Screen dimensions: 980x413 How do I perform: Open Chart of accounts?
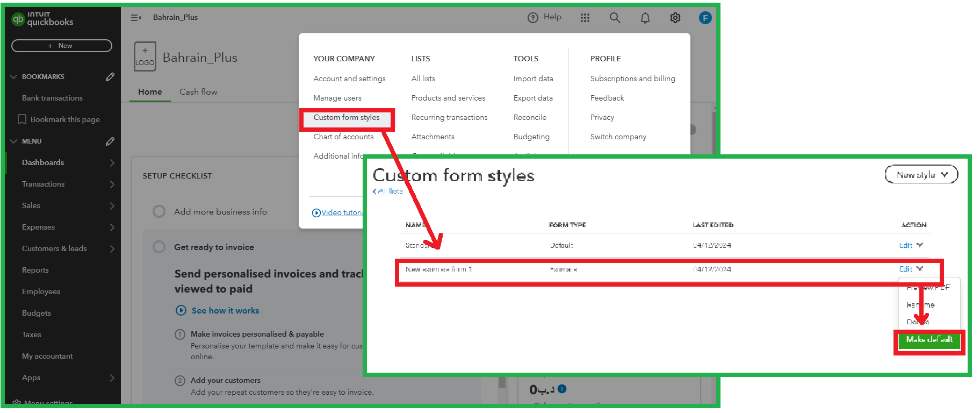[343, 137]
